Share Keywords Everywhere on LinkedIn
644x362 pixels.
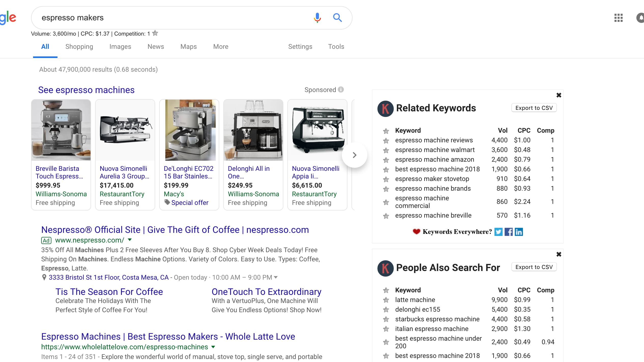519,232
